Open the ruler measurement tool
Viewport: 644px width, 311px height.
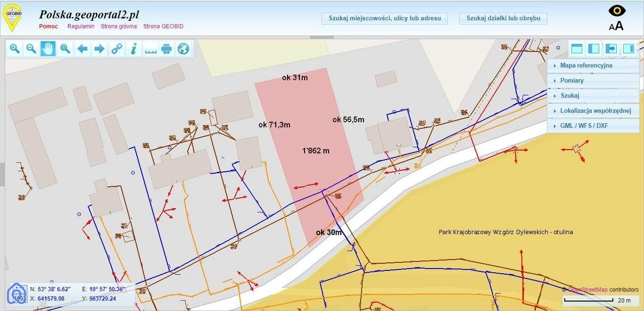[150, 49]
